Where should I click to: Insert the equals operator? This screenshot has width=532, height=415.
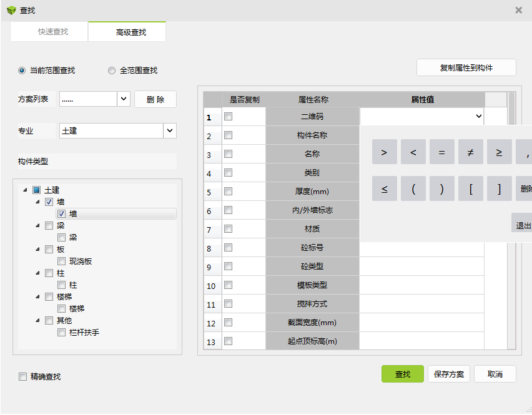[x=441, y=152]
